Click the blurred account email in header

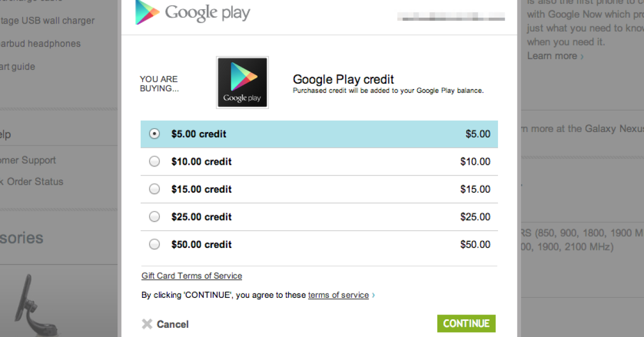[451, 18]
